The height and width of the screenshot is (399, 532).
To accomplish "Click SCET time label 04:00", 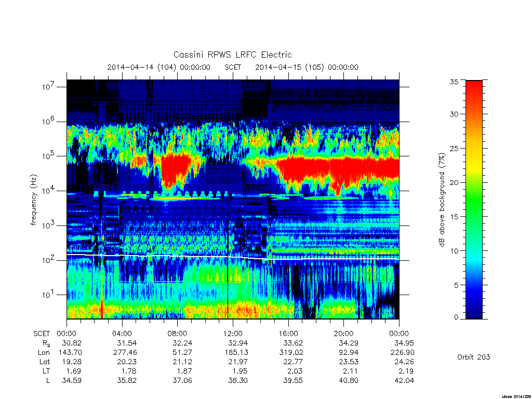I will click(122, 334).
